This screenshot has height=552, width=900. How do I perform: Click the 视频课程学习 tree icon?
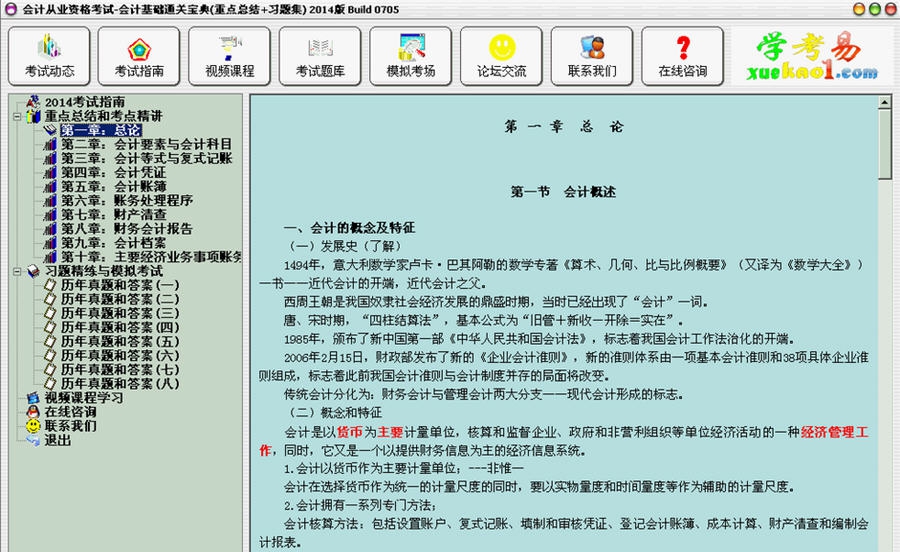(33, 397)
